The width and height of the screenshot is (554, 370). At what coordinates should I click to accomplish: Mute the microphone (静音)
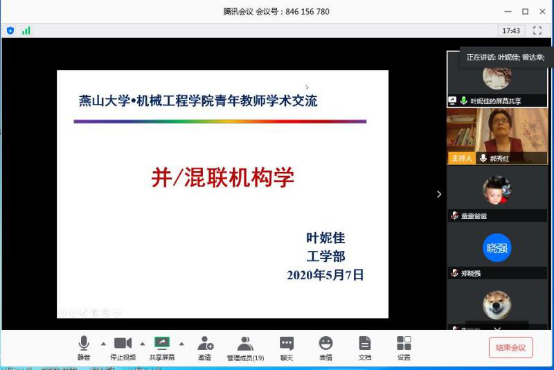[84, 347]
